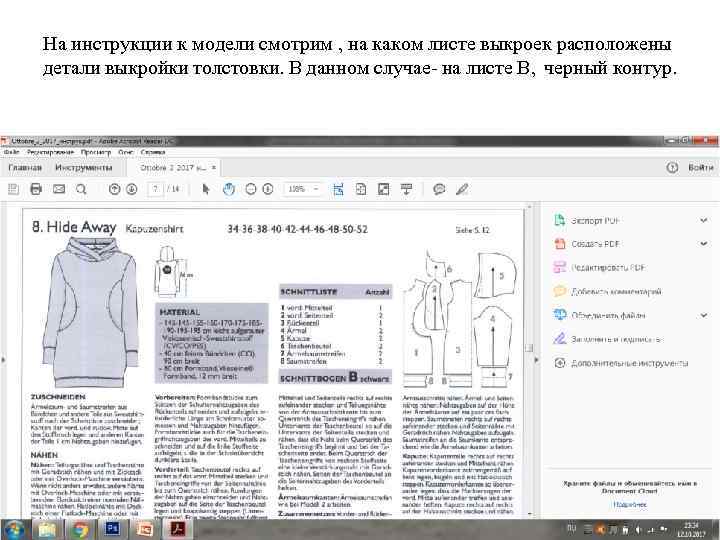Click the page number input field
This screenshot has width=720, height=540.
(156, 188)
